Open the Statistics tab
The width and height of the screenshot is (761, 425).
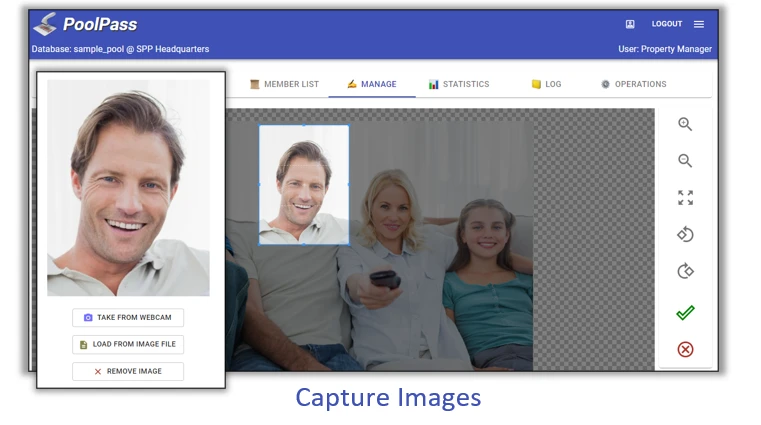[x=459, y=84]
